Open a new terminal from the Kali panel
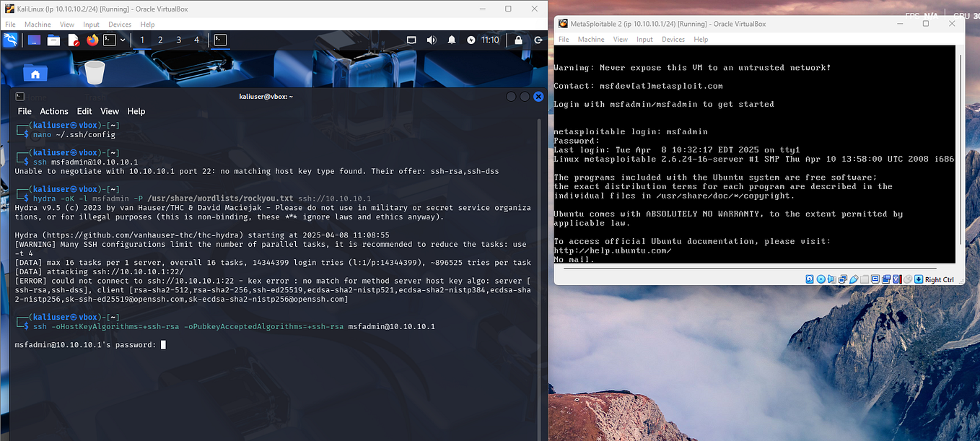980x441 pixels. [x=109, y=40]
